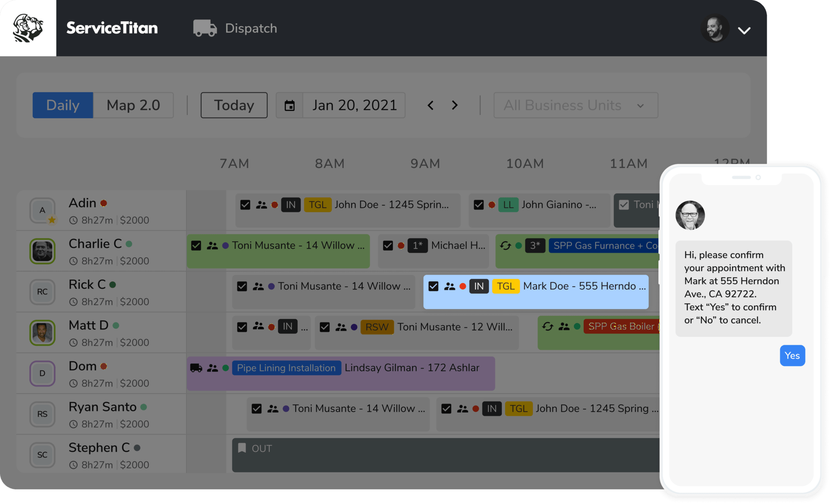Click the SC avatar for Stephen C

(x=42, y=455)
